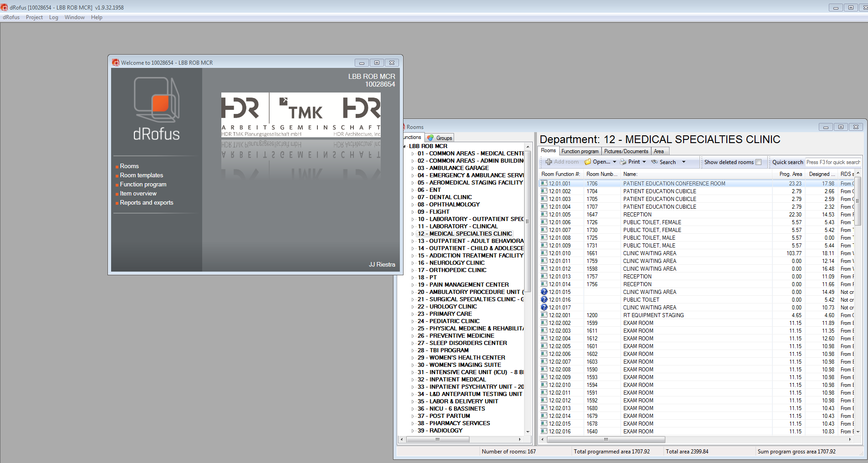
Task: Select tree item 22 - UROLOGY CLINIC
Action: tap(447, 307)
